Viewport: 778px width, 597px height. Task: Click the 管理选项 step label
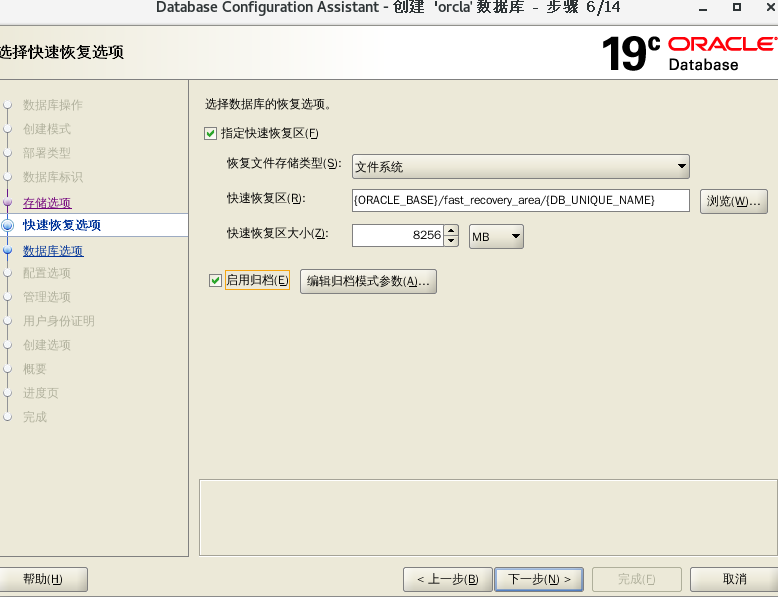(x=47, y=297)
